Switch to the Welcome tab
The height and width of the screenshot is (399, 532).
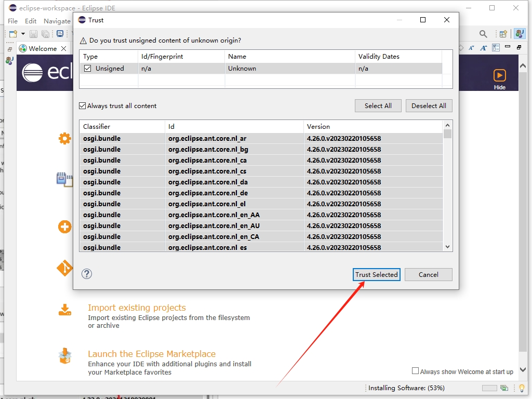[x=43, y=48]
